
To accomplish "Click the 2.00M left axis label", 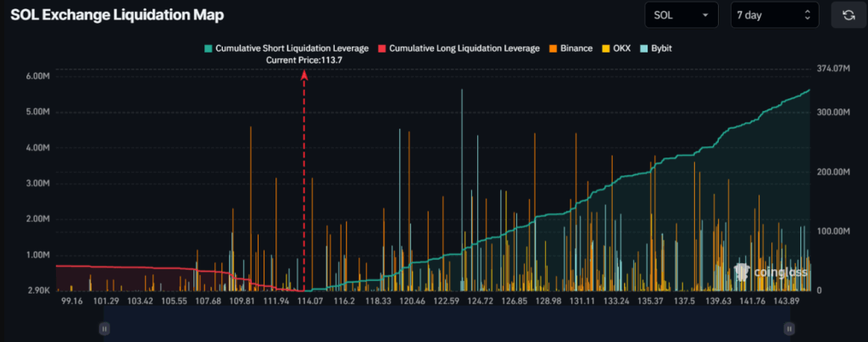I will pyautogui.click(x=37, y=219).
